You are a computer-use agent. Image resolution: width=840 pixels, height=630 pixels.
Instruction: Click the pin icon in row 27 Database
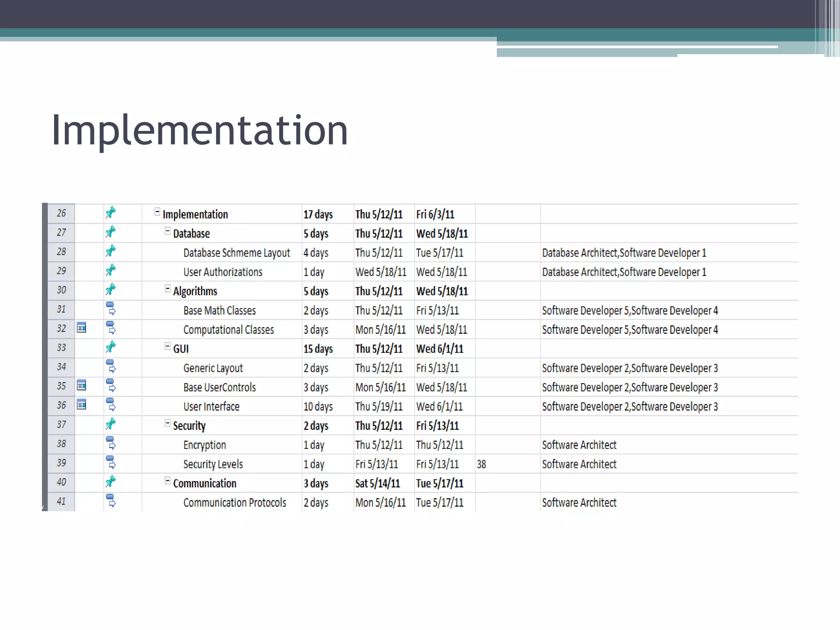pyautogui.click(x=111, y=232)
